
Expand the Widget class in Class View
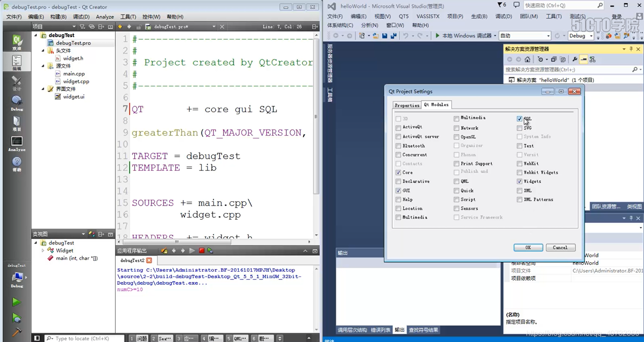43,251
